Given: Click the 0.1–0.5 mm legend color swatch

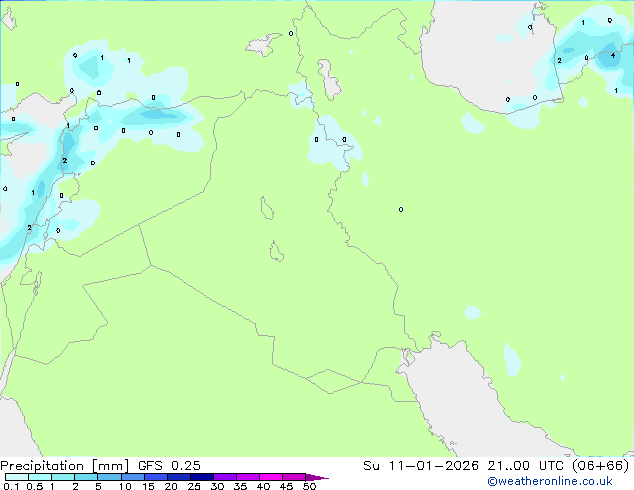Looking at the screenshot, I should (x=17, y=477).
